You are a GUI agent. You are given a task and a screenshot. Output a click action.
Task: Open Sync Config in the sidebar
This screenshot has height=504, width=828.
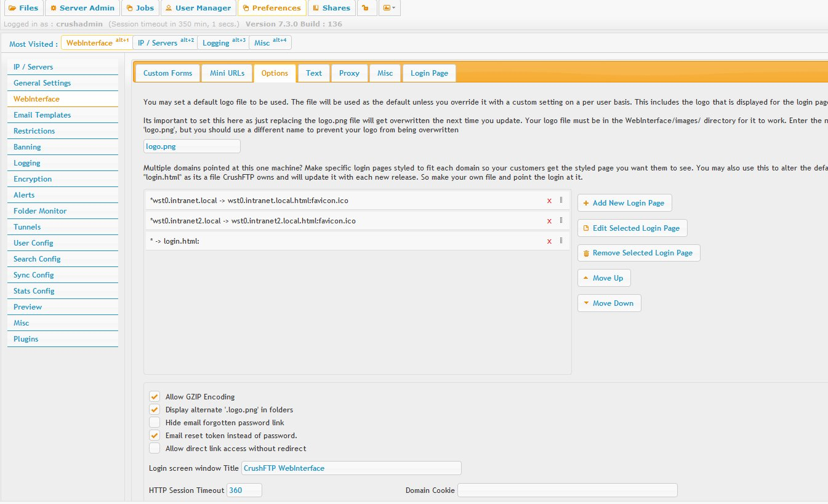pos(63,275)
